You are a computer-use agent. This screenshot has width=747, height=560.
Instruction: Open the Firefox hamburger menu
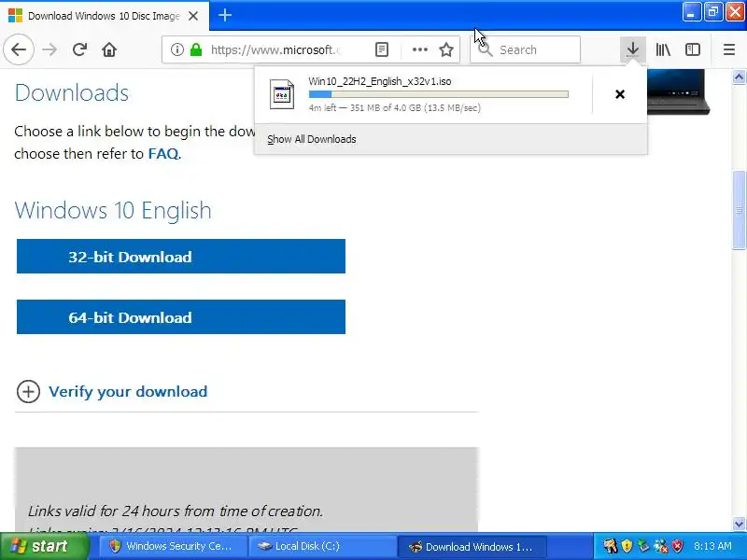[729, 49]
